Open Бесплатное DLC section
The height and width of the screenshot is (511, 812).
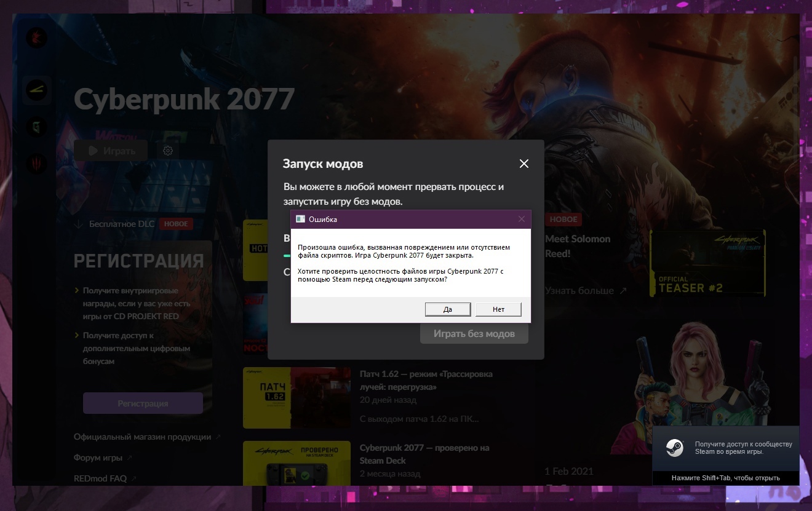pyautogui.click(x=122, y=224)
